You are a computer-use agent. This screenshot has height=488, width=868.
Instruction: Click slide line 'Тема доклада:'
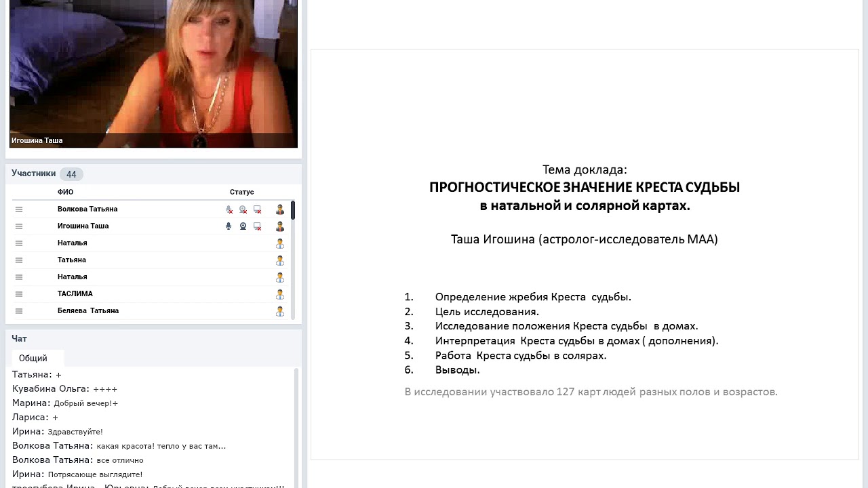585,169
